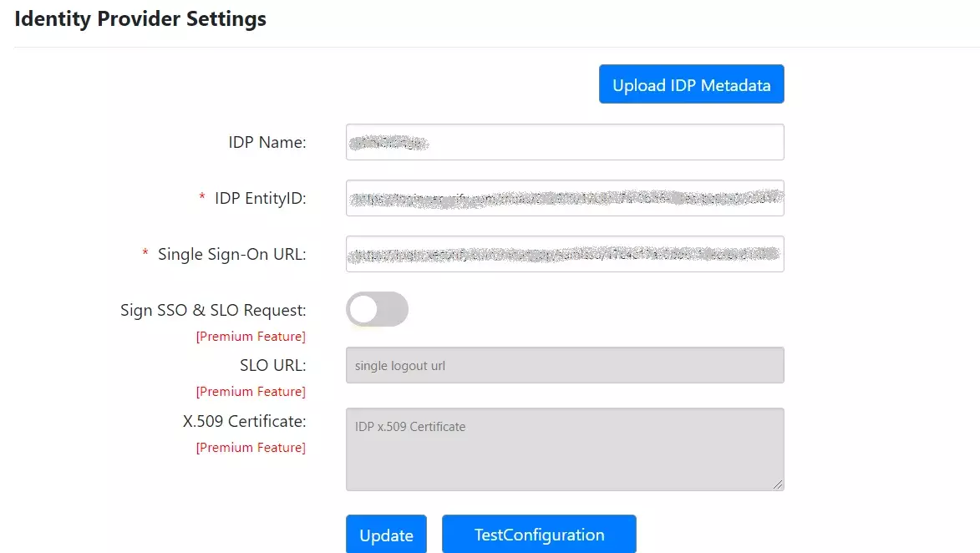Click the IDP Name label
Screen dimensions: 980x553
click(x=267, y=143)
